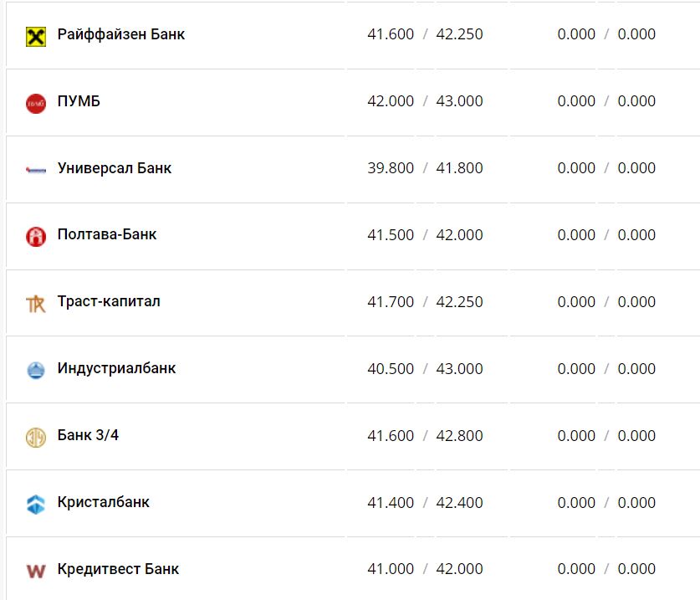This screenshot has height=600, width=700.
Task: Click the 39.800 buy rate value
Action: pyautogui.click(x=391, y=168)
